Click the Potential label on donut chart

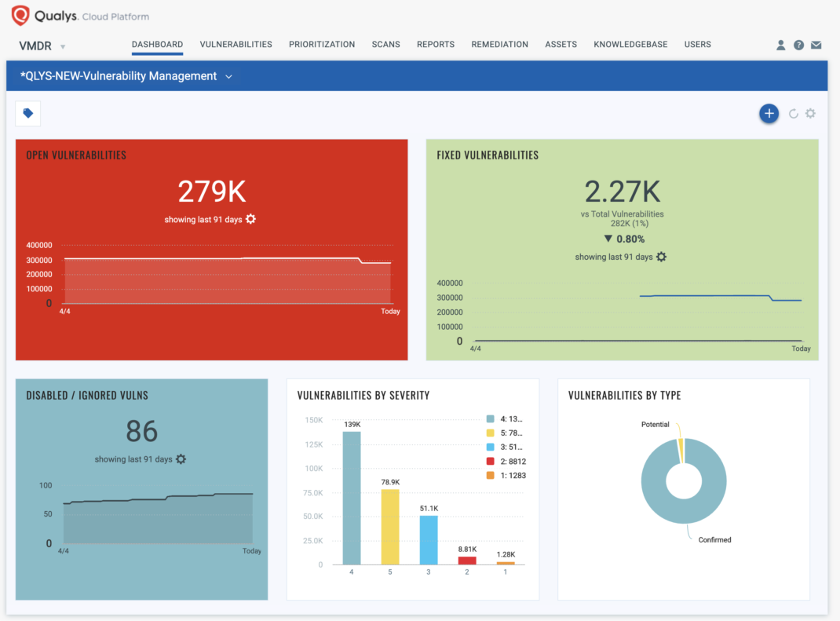[655, 425]
